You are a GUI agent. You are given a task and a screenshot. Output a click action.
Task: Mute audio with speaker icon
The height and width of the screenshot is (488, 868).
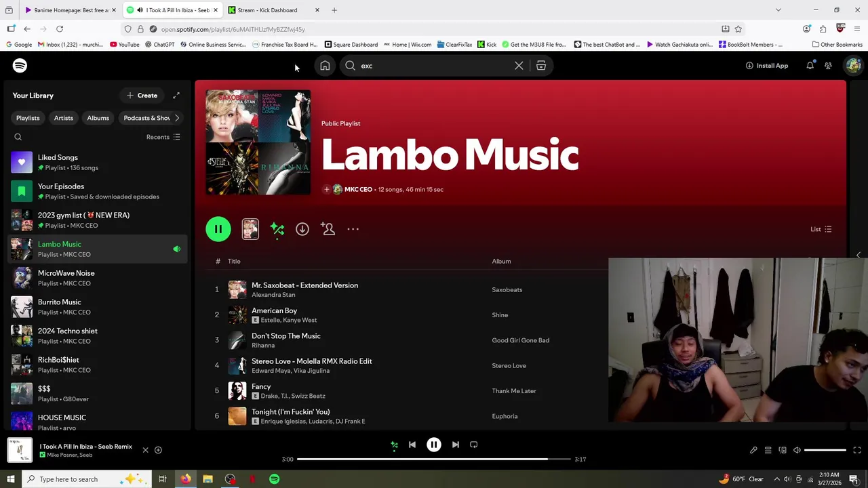pyautogui.click(x=797, y=450)
